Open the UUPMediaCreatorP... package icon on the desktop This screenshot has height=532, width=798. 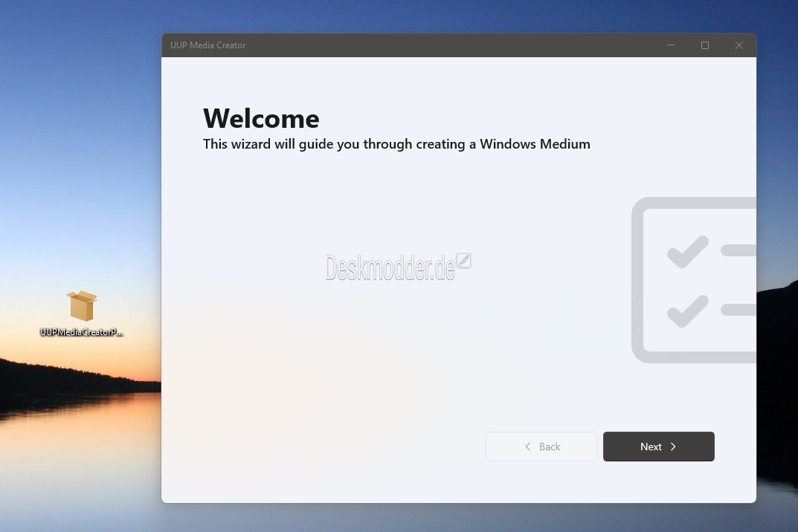(x=81, y=313)
